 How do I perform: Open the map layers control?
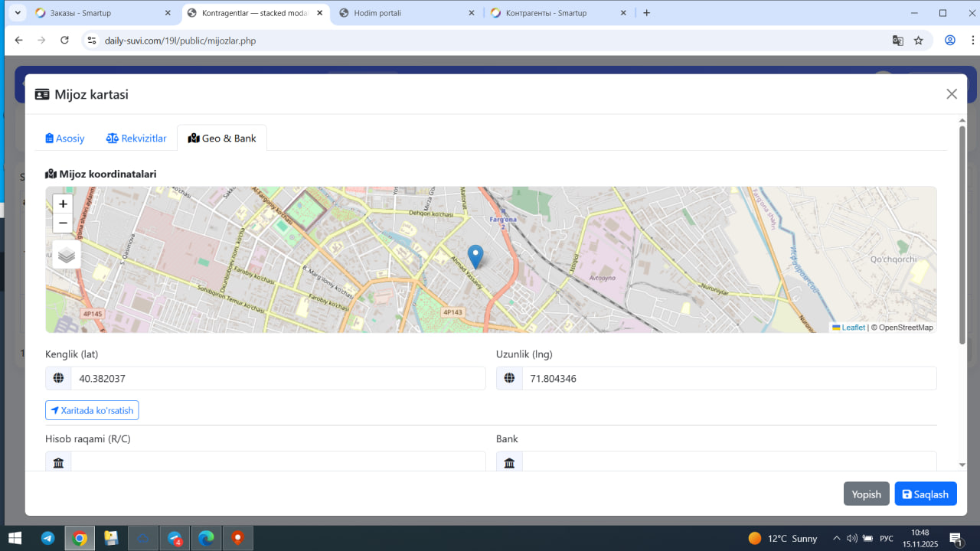[67, 255]
